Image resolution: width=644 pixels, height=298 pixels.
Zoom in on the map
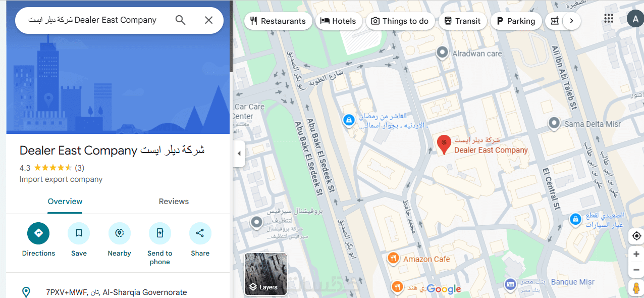click(x=636, y=254)
